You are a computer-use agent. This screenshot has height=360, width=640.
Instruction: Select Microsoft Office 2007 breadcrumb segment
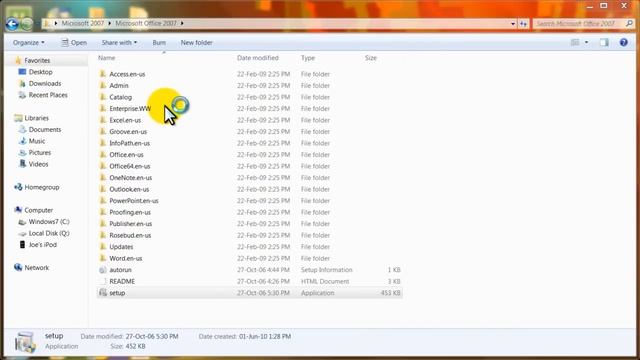pyautogui.click(x=146, y=23)
